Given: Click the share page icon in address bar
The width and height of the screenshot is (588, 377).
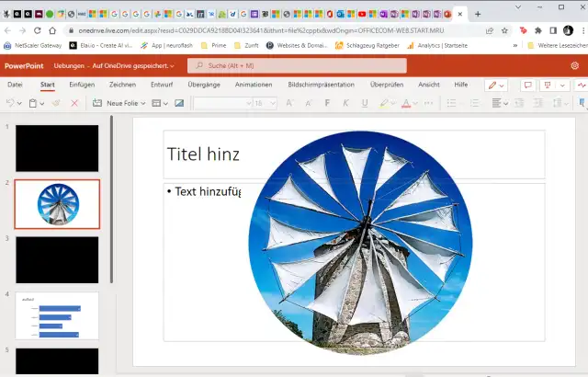Looking at the screenshot, I should [490, 30].
